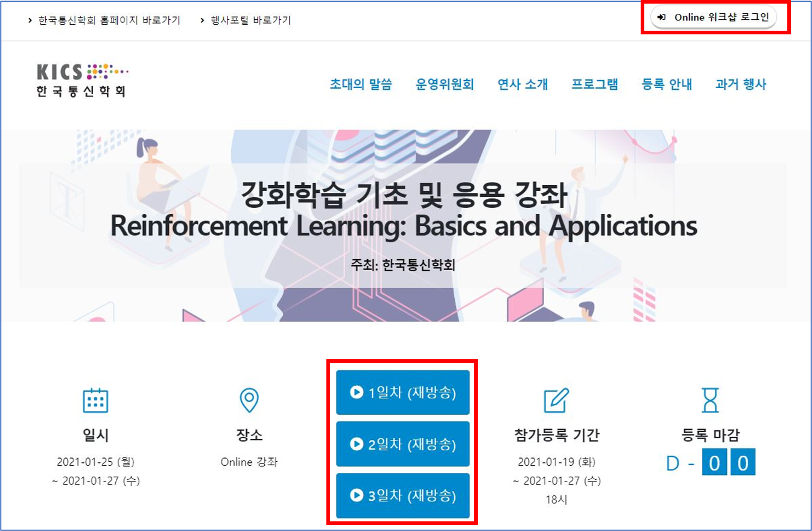This screenshot has height=531, width=812.
Task: Click the location pin icon above 장소
Action: point(249,400)
